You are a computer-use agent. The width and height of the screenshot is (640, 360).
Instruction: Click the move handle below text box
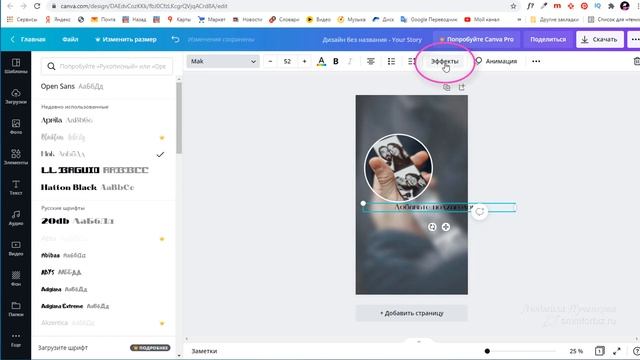446,227
